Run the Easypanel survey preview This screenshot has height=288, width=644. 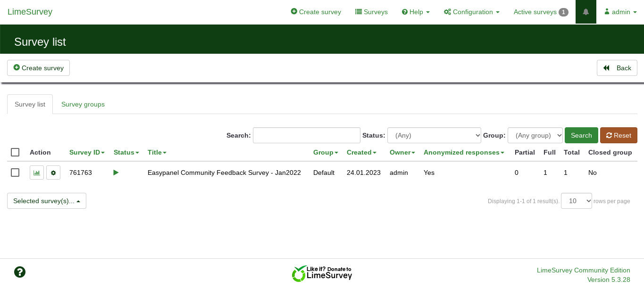[x=116, y=173]
